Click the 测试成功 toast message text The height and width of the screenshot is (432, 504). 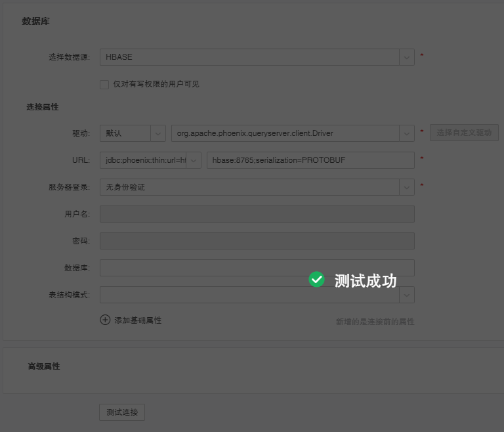(366, 280)
